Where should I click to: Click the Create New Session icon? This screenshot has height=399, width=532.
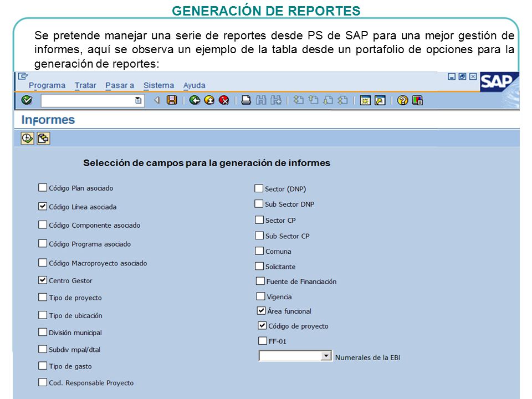365,100
